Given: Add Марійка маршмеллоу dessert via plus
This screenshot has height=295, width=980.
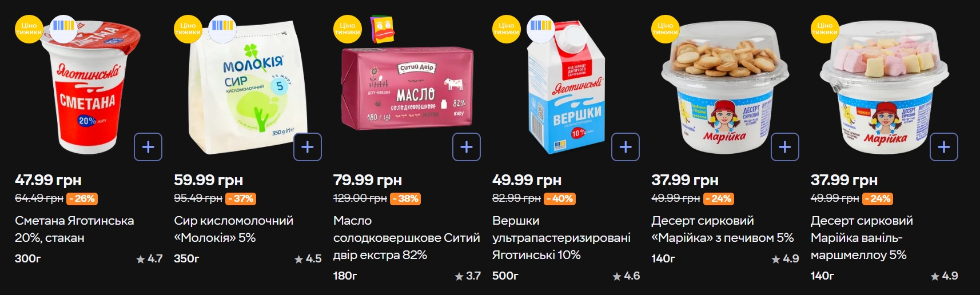Looking at the screenshot, I should click(944, 147).
